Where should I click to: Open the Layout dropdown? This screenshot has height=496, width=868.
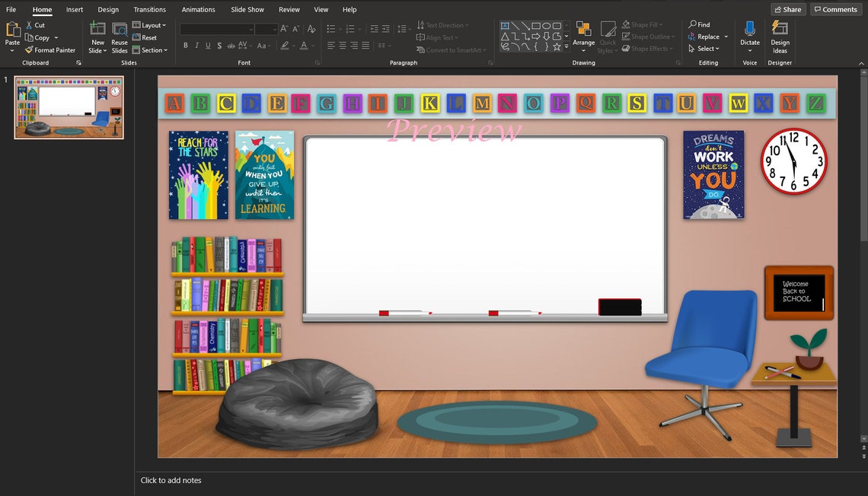[149, 25]
